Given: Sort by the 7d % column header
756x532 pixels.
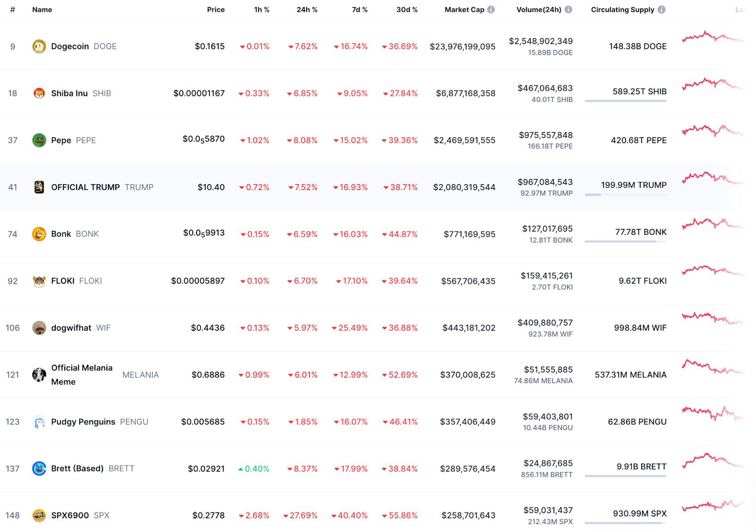Looking at the screenshot, I should point(360,9).
